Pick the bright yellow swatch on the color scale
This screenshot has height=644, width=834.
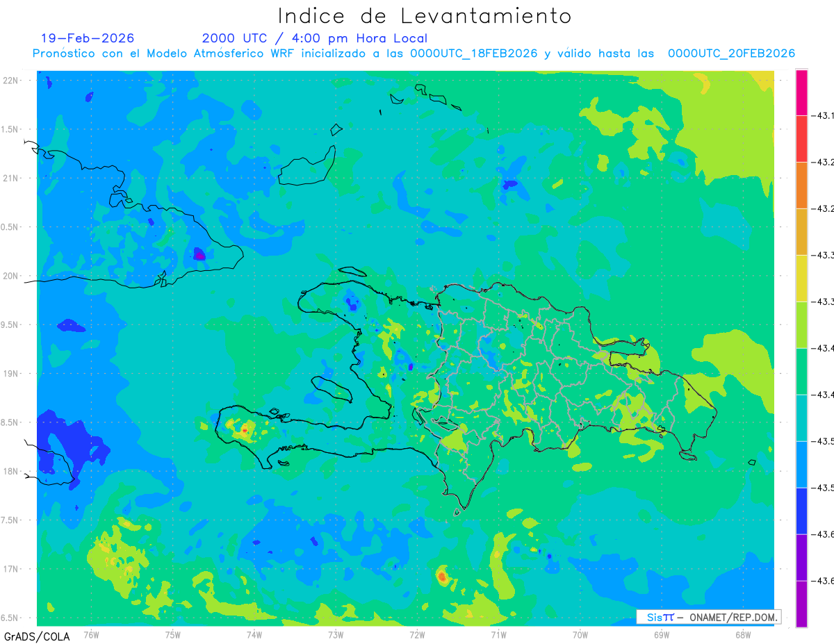801,279
